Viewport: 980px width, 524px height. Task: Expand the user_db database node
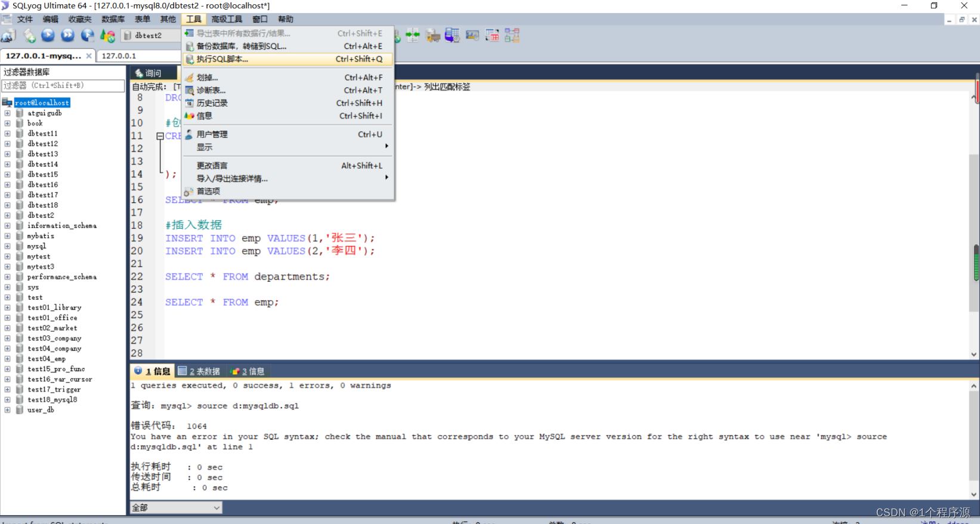[7, 410]
